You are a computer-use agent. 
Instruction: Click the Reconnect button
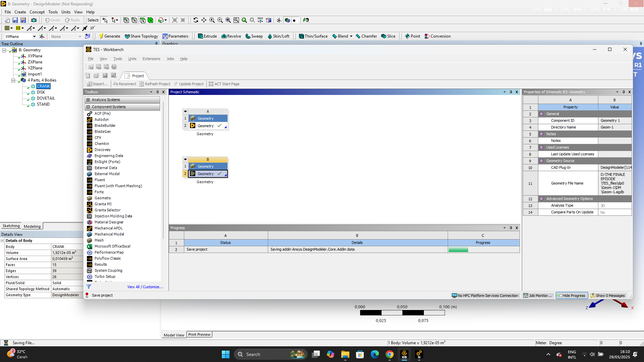(x=125, y=84)
